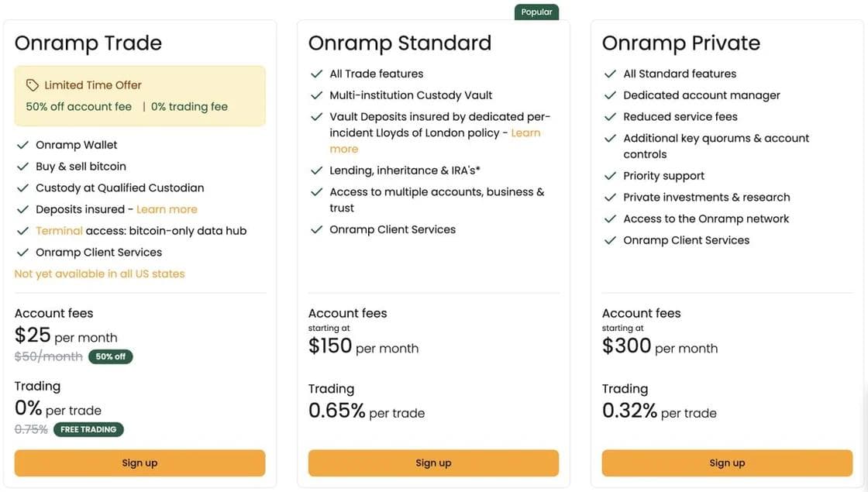
Task: Click the Limited Time Offer tag icon
Action: [32, 85]
